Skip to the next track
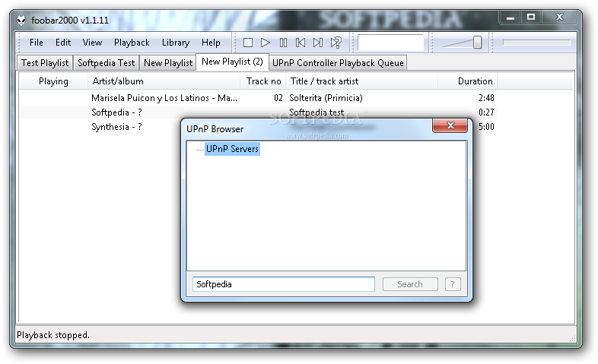This screenshot has width=598, height=364. click(x=318, y=43)
